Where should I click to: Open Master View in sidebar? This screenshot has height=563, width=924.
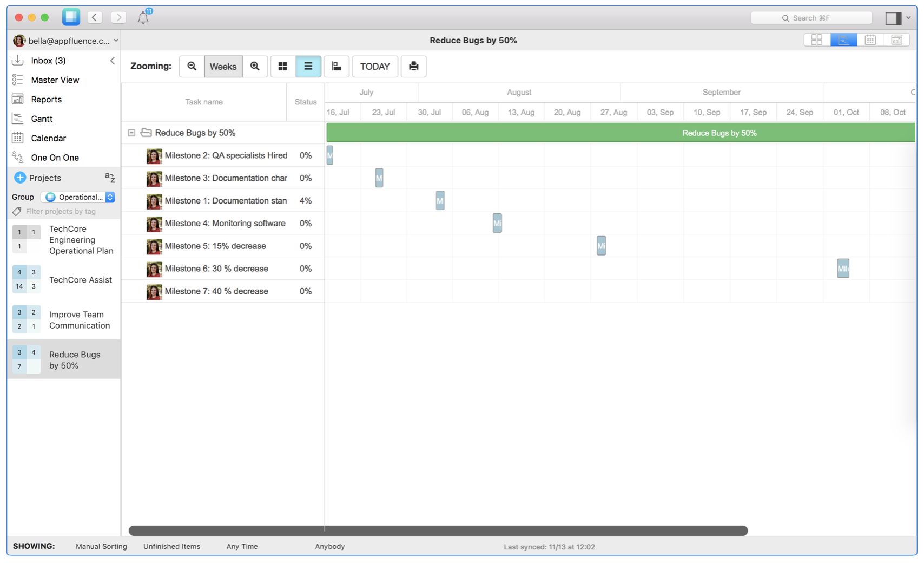pyautogui.click(x=55, y=80)
